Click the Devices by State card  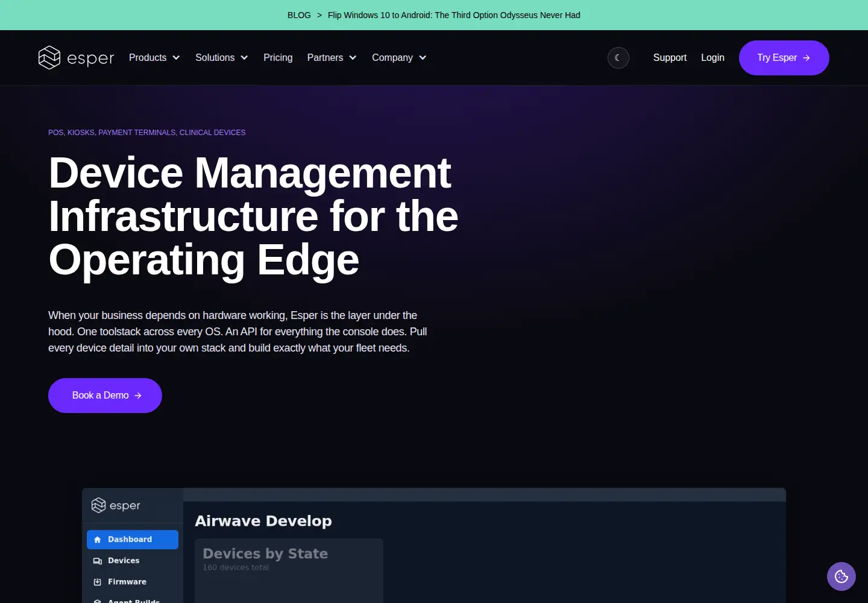(x=289, y=570)
